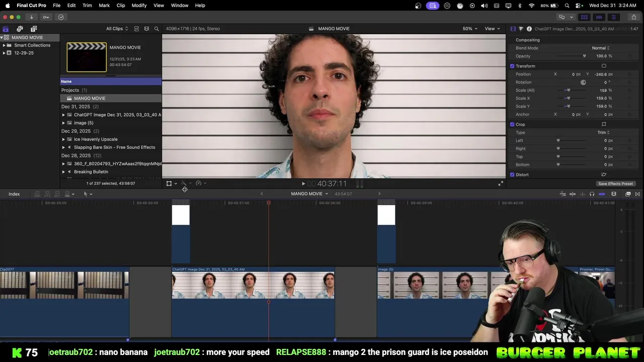This screenshot has height=362, width=644.
Task: Expand Smart Collections in sidebar
Action: pos(4,45)
